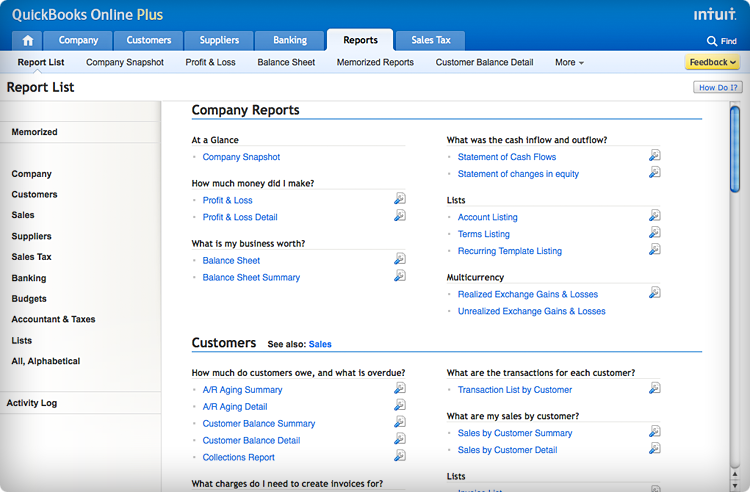This screenshot has width=750, height=492.
Task: Click customize icon for A/R Aging Summary
Action: 400,388
